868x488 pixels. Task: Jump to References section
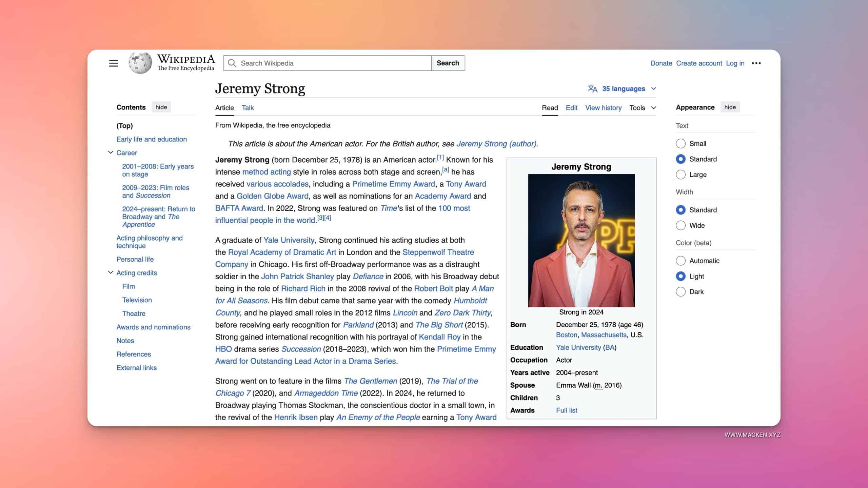coord(134,354)
